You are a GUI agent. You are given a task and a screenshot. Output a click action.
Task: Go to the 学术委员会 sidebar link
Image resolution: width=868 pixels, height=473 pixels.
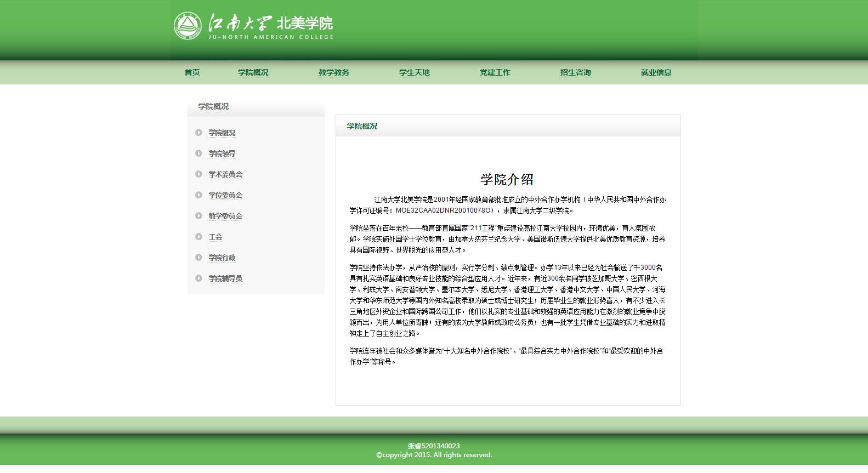(x=225, y=175)
